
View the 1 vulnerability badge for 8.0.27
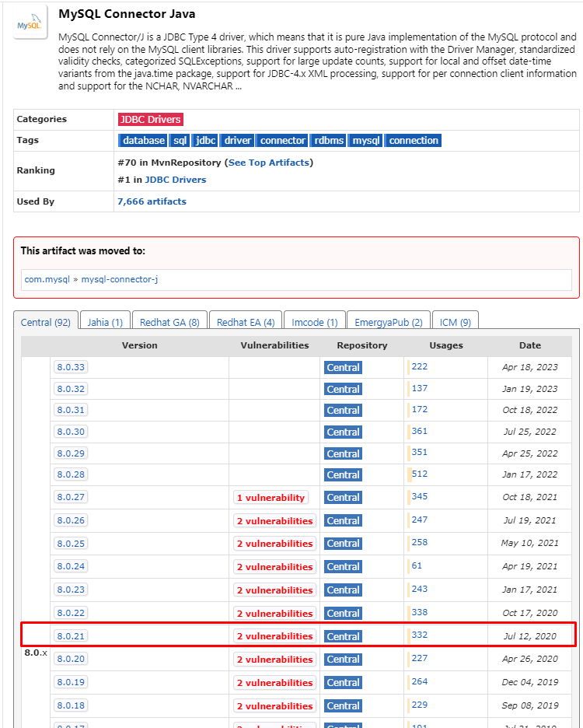pos(271,497)
